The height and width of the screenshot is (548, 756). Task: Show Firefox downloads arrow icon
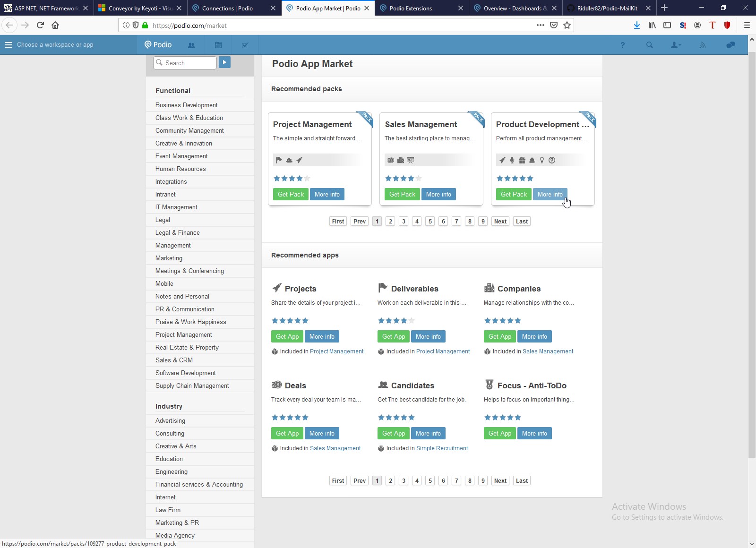pyautogui.click(x=637, y=25)
